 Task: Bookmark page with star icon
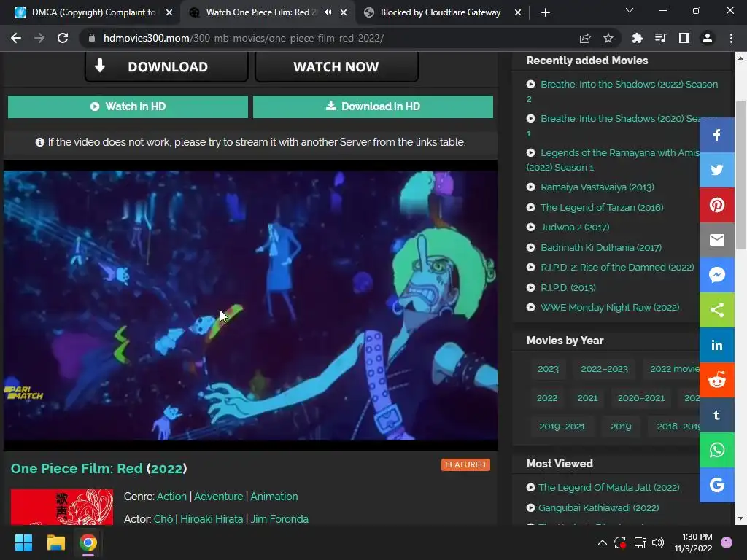(608, 38)
